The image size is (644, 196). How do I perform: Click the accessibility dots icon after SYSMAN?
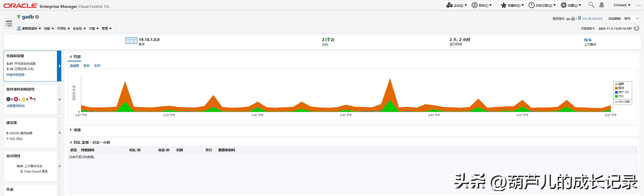tap(638, 5)
